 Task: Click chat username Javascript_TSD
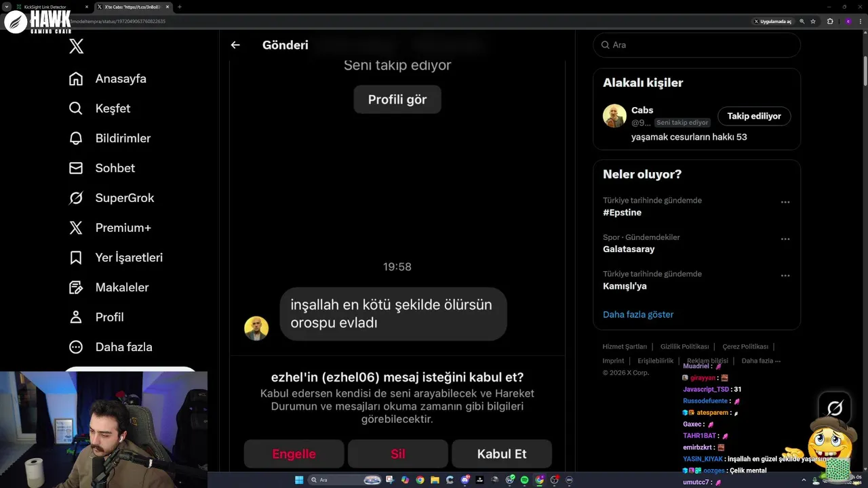706,389
